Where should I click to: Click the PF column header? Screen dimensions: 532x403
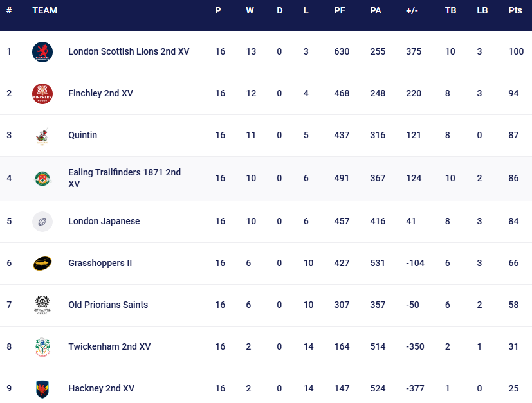(339, 11)
